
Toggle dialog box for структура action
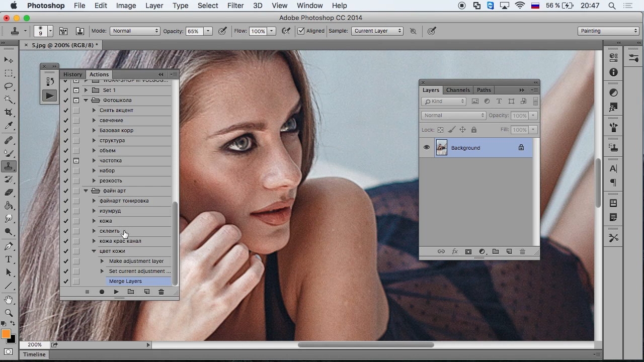click(x=76, y=140)
